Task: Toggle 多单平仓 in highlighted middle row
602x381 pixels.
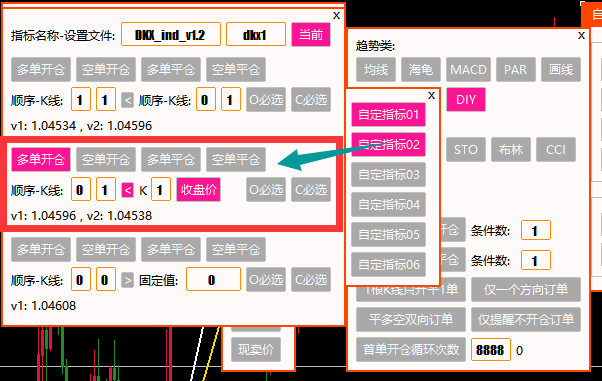Action: (x=171, y=159)
